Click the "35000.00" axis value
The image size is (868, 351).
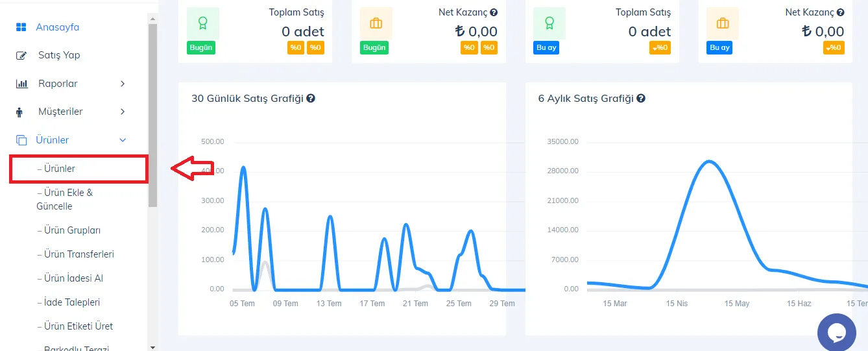(x=563, y=141)
